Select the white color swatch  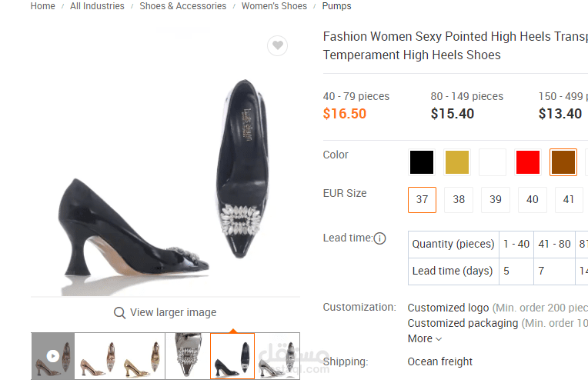click(493, 162)
